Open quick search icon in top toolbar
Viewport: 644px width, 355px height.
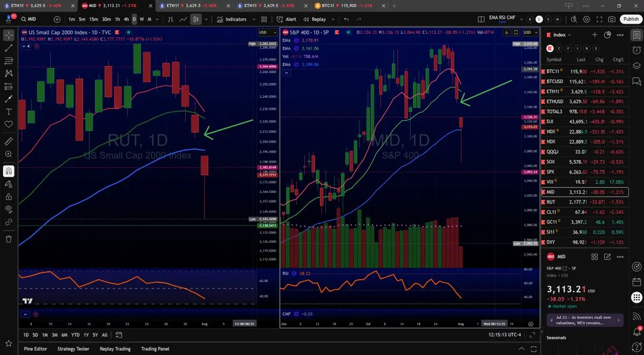574,19
